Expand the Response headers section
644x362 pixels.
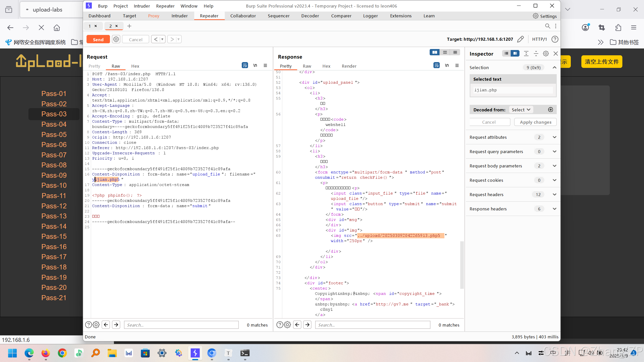point(554,209)
